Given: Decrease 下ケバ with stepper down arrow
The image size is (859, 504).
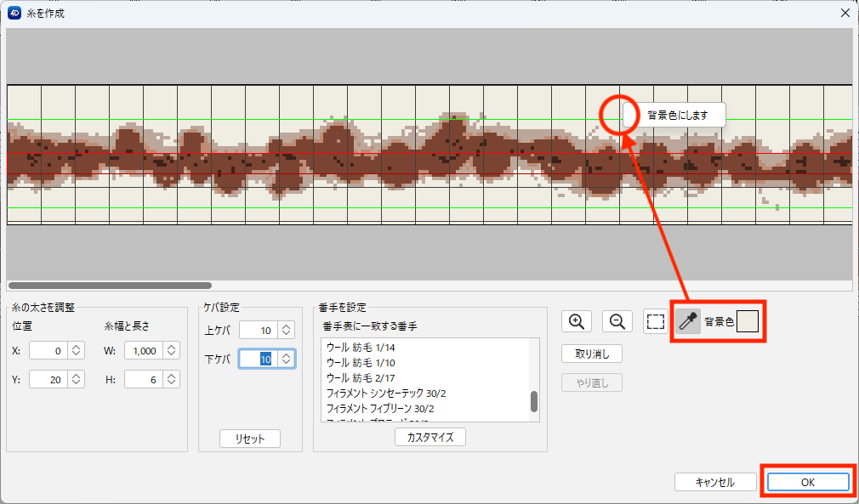Looking at the screenshot, I should 286,363.
